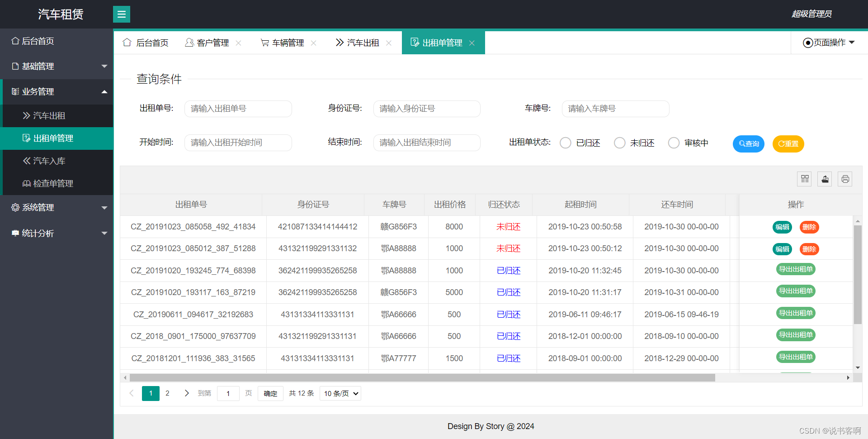Viewport: 868px width, 439px height.
Task: Select 出租单管理 in the sidebar
Action: pyautogui.click(x=57, y=138)
